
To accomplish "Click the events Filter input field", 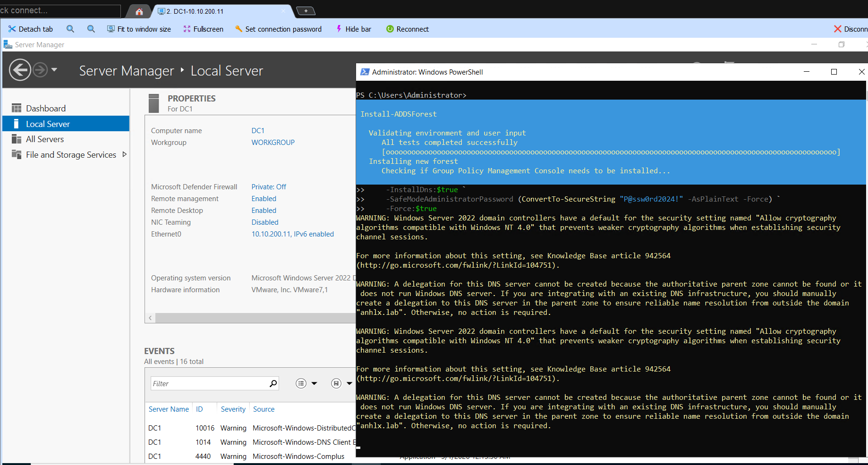I will click(209, 383).
